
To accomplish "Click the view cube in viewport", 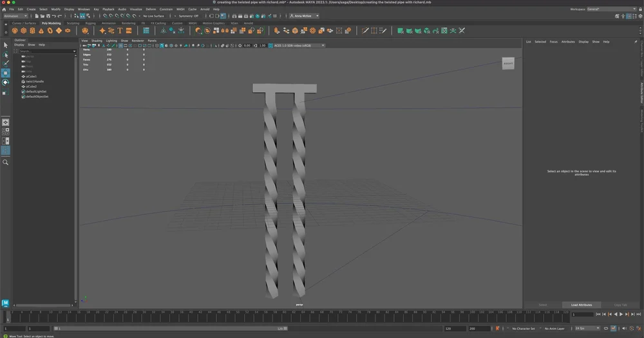I will pos(508,63).
